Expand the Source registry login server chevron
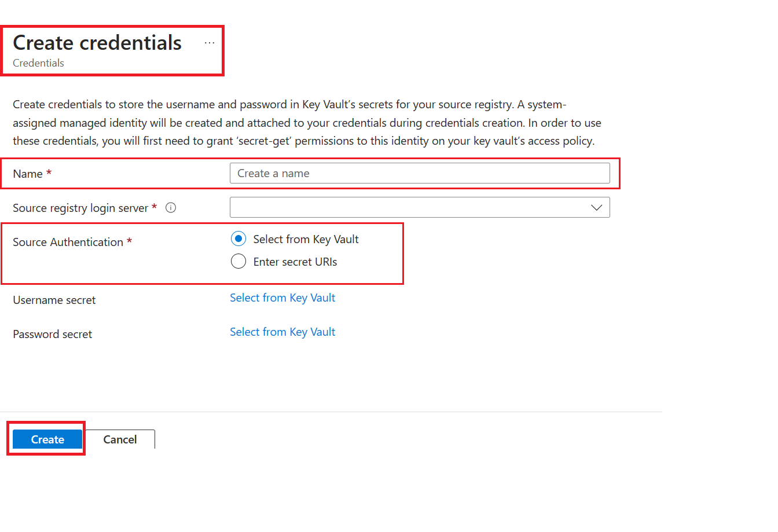The height and width of the screenshot is (532, 778). (x=596, y=208)
